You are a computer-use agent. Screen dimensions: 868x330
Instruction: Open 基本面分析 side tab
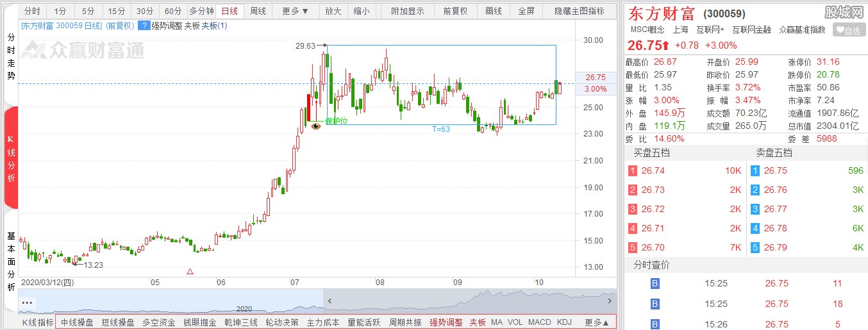click(11, 263)
